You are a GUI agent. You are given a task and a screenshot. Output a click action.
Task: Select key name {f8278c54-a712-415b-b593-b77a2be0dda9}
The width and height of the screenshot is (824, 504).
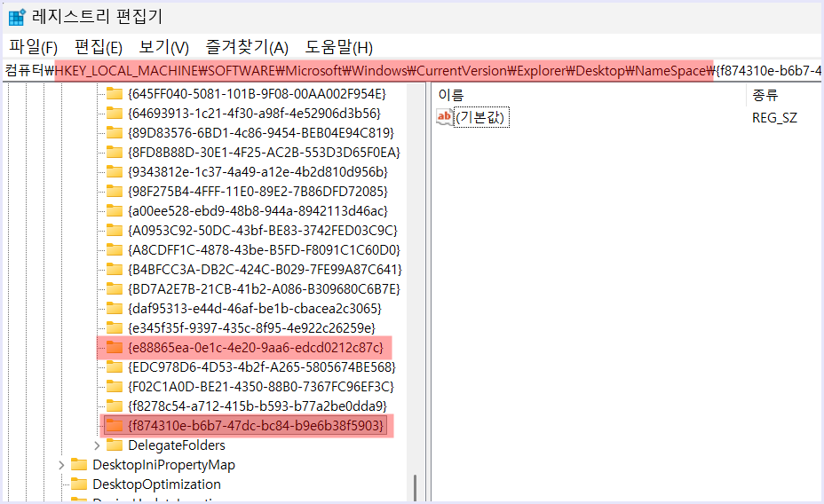pos(257,406)
